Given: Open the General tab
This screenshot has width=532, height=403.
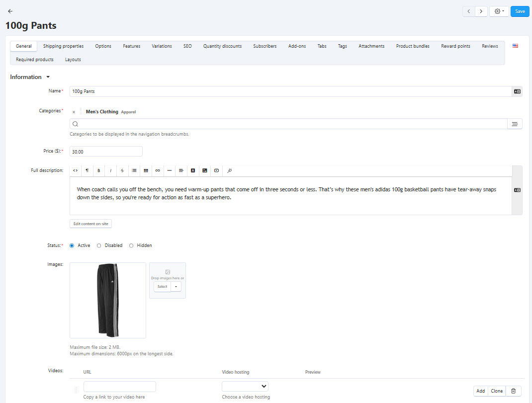Looking at the screenshot, I should click(24, 46).
